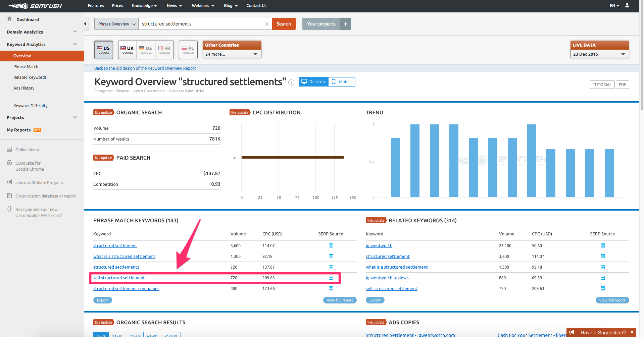Image resolution: width=644 pixels, height=337 pixels.
Task: Click the custom database order icon
Action: tap(9, 195)
